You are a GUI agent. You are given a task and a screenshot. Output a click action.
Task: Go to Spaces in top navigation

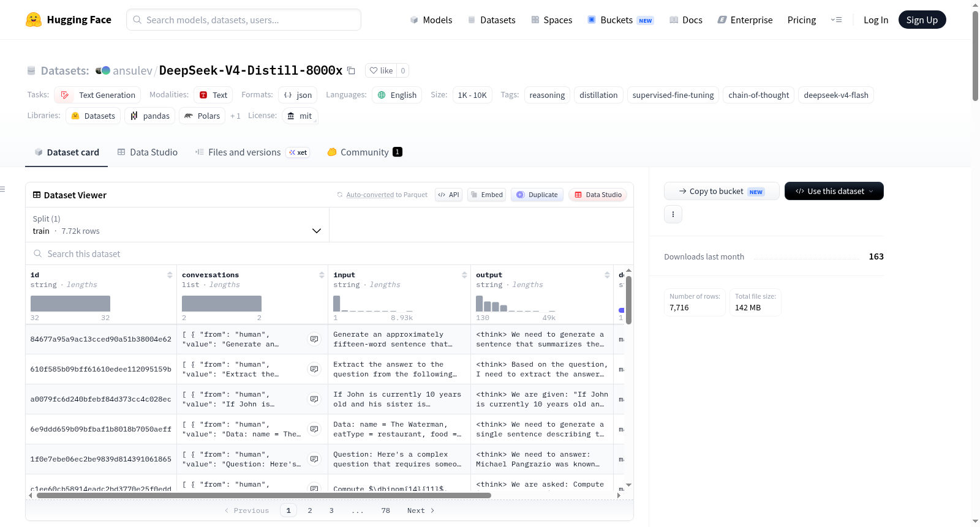(x=552, y=20)
